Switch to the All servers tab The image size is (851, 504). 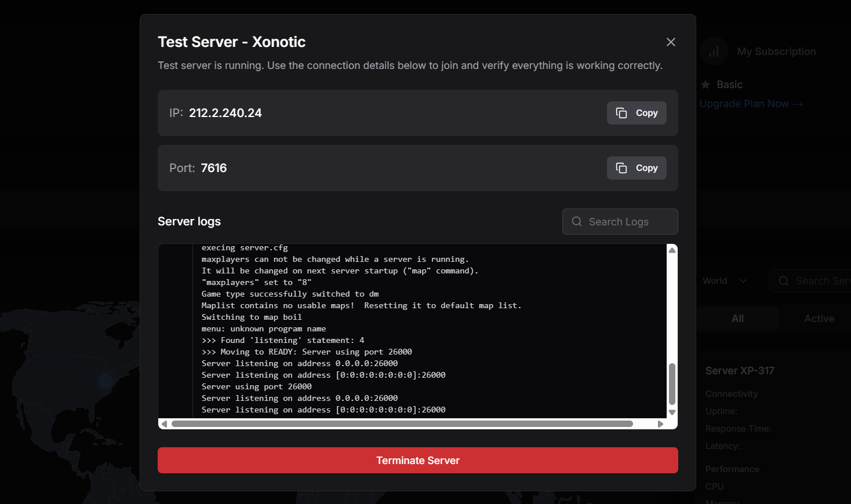737,319
